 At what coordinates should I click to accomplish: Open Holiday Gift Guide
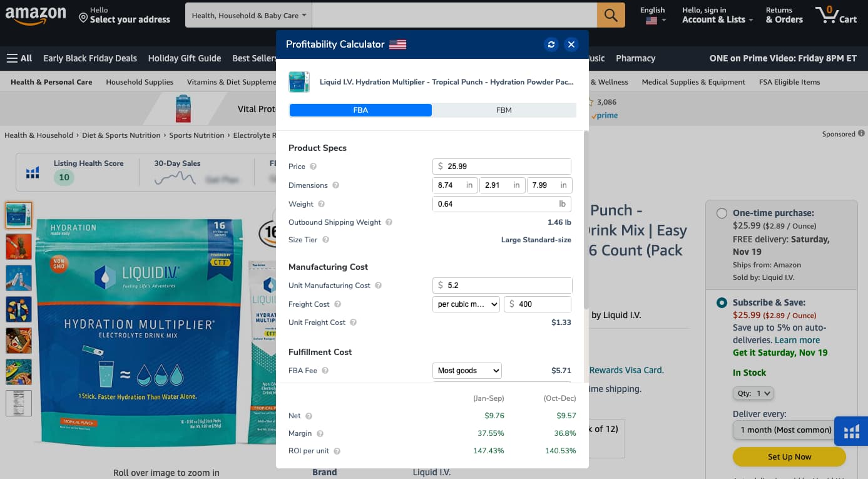tap(185, 58)
